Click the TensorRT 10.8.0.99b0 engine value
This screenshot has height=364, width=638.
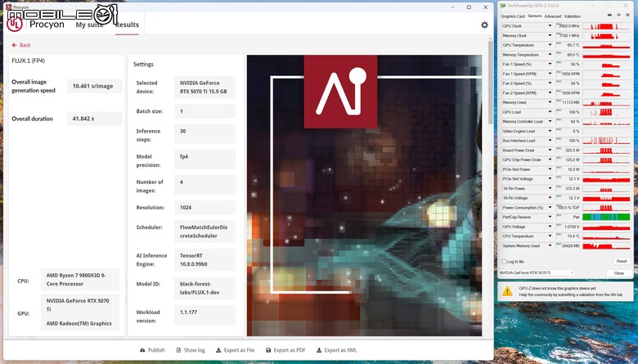[x=204, y=260]
